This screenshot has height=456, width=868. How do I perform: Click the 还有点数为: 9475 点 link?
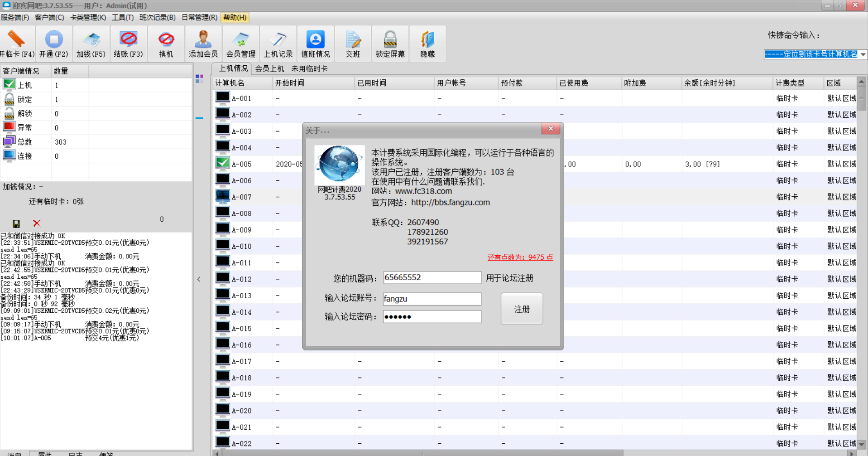click(520, 257)
